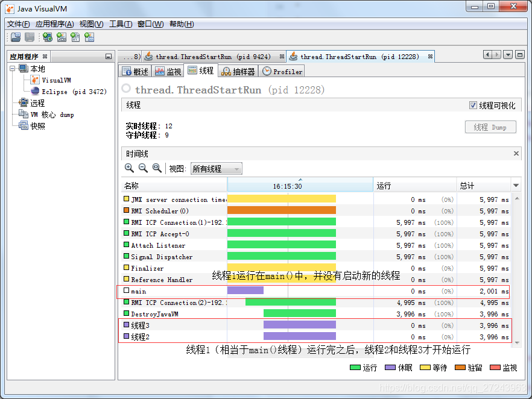532x399 pixels.
Task: Click the Add Application Snapshot toolbar icon
Action: pyautogui.click(x=89, y=37)
